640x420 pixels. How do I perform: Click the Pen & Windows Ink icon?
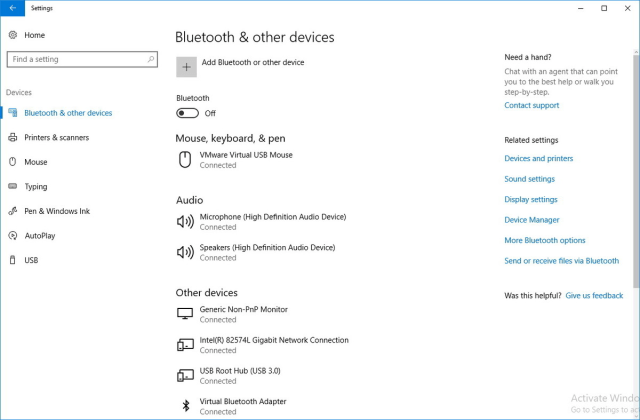(x=13, y=211)
